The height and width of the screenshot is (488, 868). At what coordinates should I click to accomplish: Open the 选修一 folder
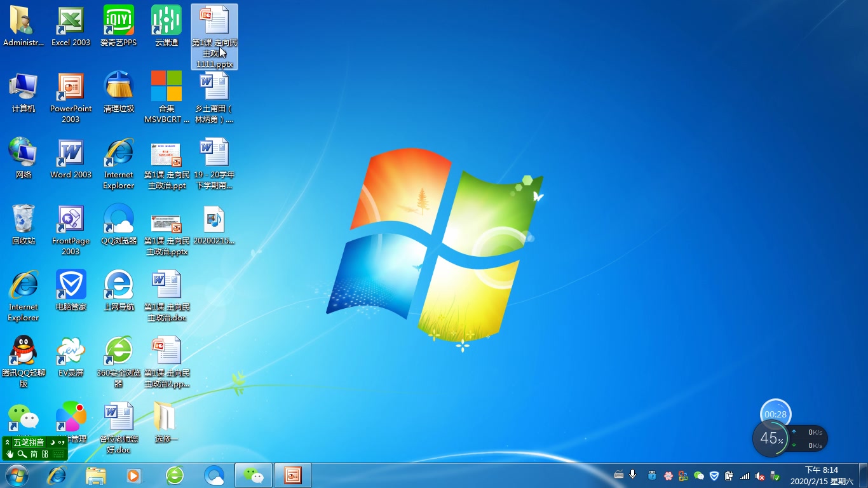point(166,423)
